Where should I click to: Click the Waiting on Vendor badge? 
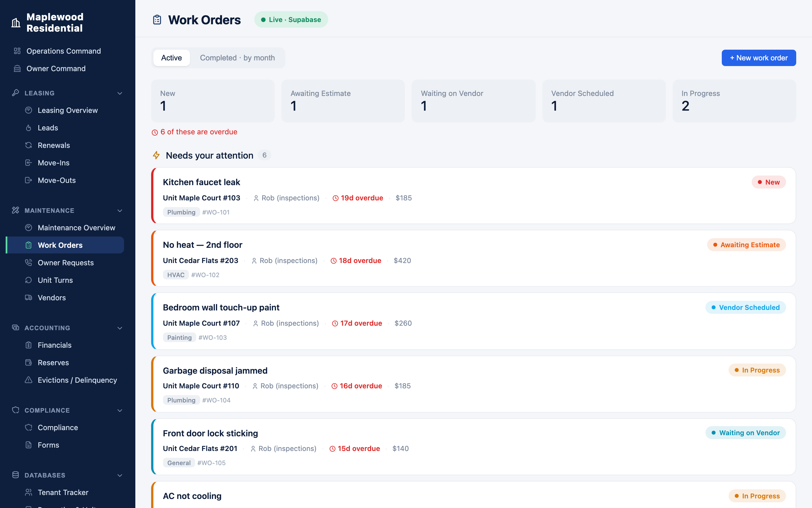[x=745, y=433]
